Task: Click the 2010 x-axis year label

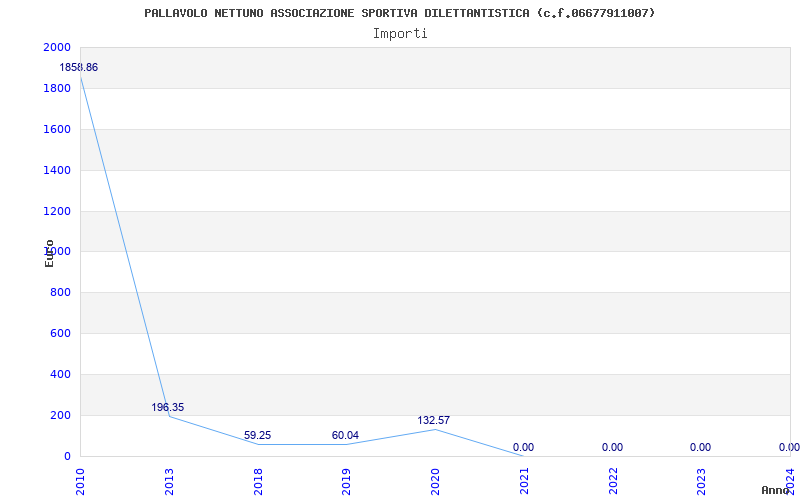Action: 81,482
